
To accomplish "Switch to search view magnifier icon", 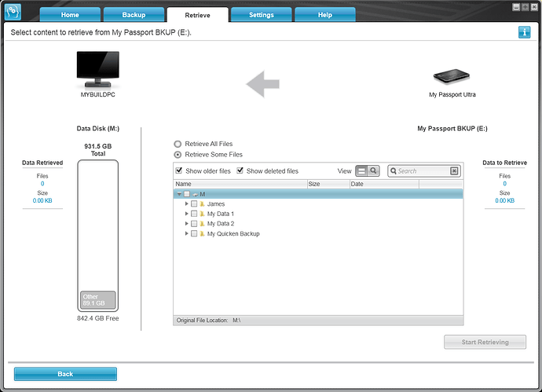I will (x=373, y=170).
